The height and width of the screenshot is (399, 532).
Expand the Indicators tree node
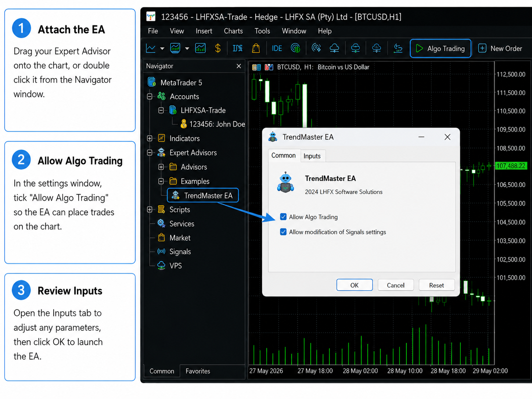[150, 139]
